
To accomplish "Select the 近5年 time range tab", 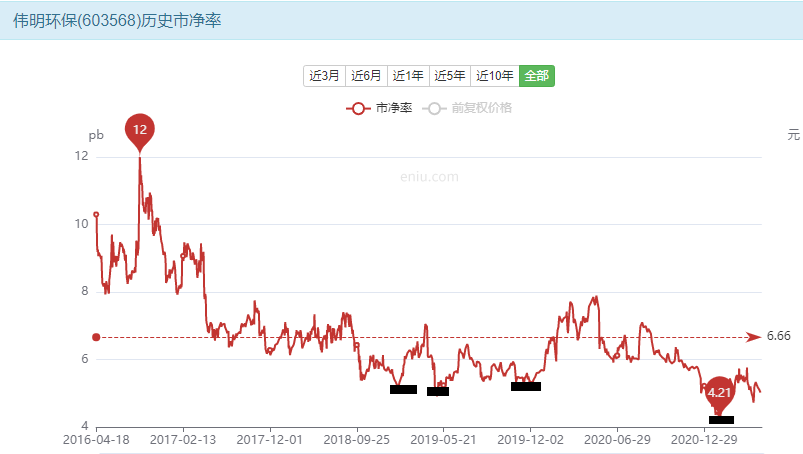I will point(450,76).
